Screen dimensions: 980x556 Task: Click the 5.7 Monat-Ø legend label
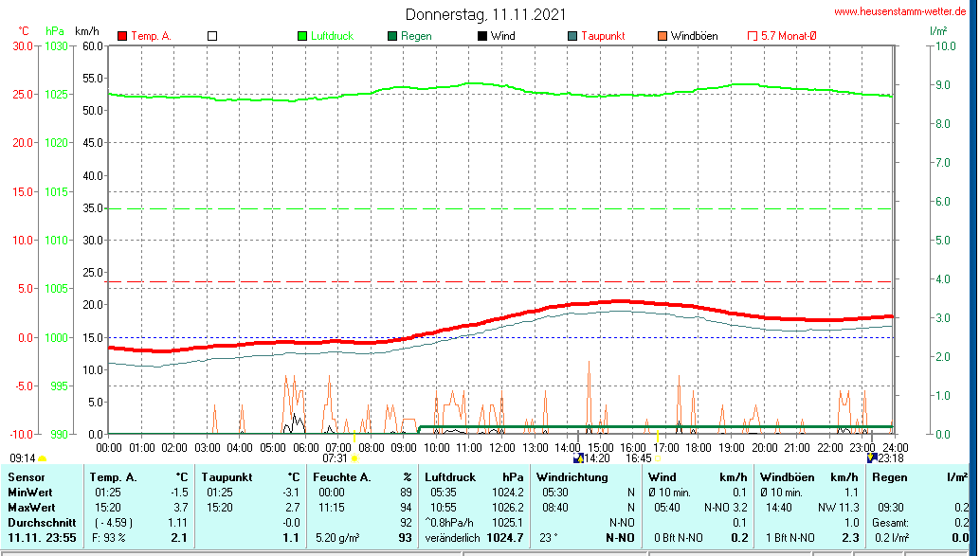click(789, 36)
